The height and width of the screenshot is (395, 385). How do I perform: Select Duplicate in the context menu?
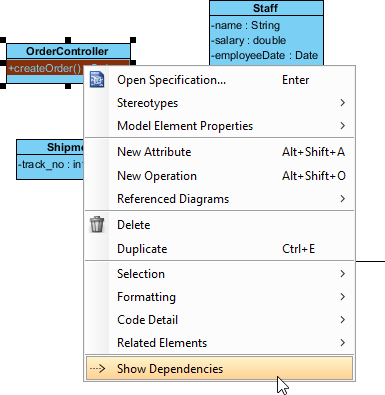pyautogui.click(x=219, y=249)
